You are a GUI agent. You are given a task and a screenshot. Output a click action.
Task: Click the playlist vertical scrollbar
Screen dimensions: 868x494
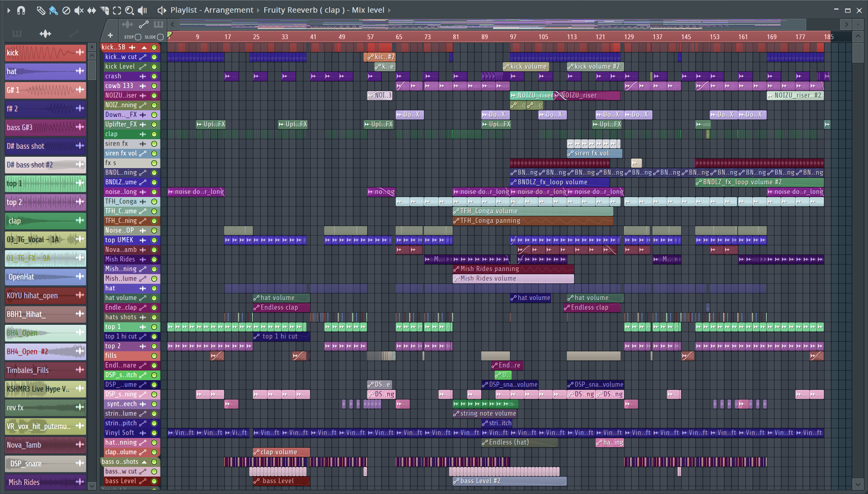click(x=858, y=53)
